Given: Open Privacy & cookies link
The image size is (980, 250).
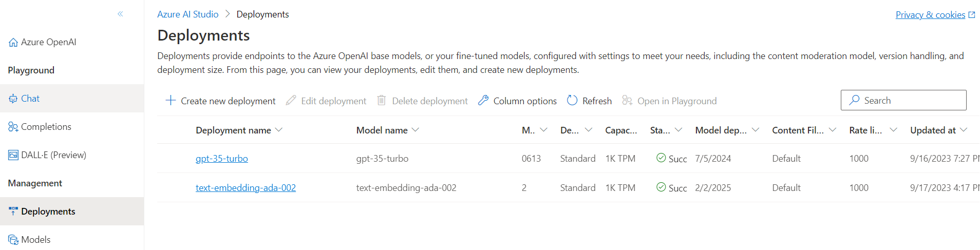Looking at the screenshot, I should pos(930,15).
